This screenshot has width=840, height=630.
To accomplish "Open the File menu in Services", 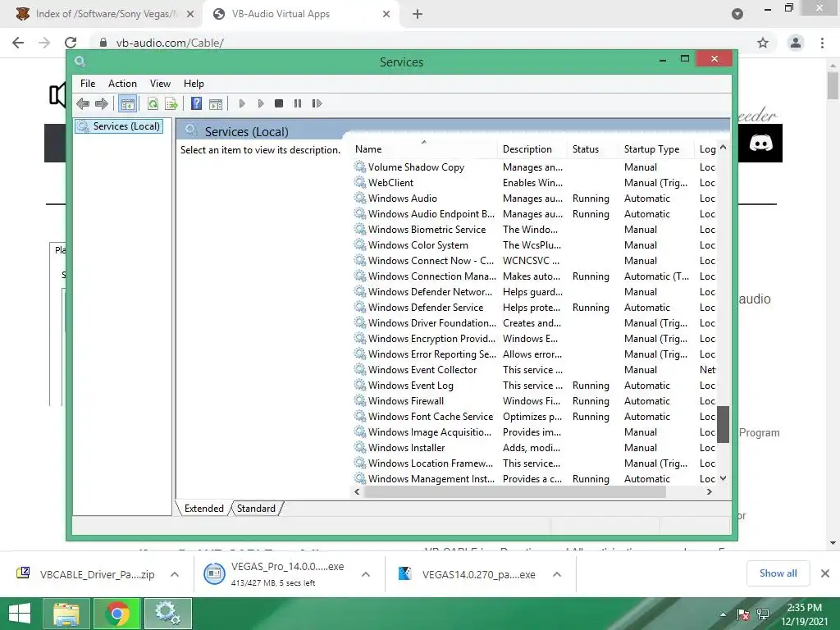I will point(88,84).
